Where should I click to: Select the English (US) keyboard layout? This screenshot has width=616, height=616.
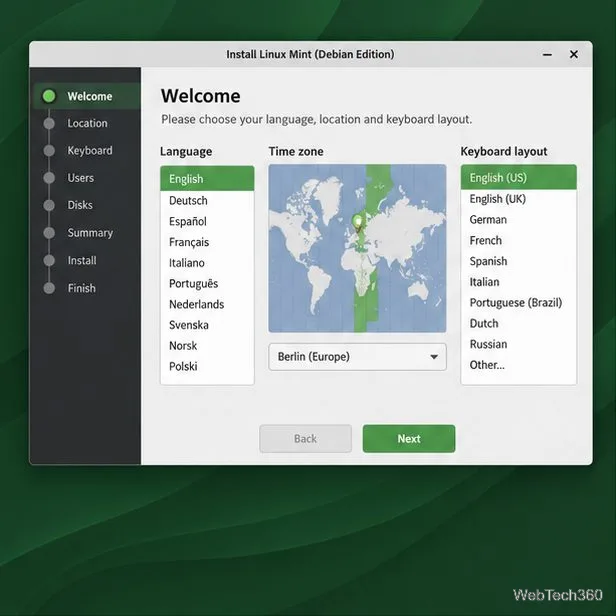click(x=519, y=178)
